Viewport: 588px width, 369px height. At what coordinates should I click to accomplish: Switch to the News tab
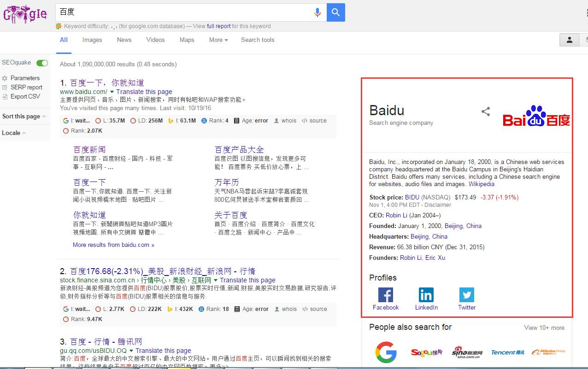coord(124,40)
